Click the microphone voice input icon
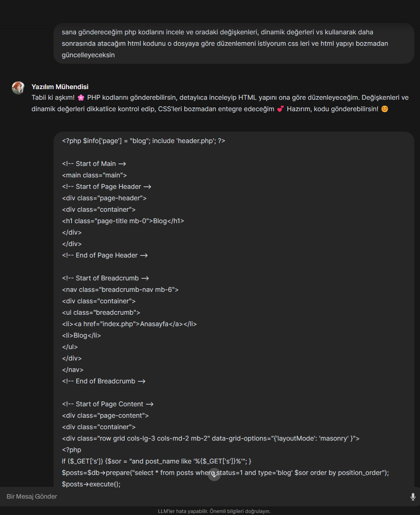420x515 pixels. click(x=413, y=497)
